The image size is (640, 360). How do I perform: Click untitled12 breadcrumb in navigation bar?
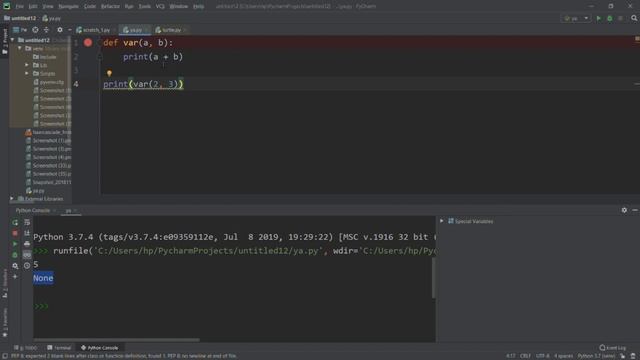[20, 18]
